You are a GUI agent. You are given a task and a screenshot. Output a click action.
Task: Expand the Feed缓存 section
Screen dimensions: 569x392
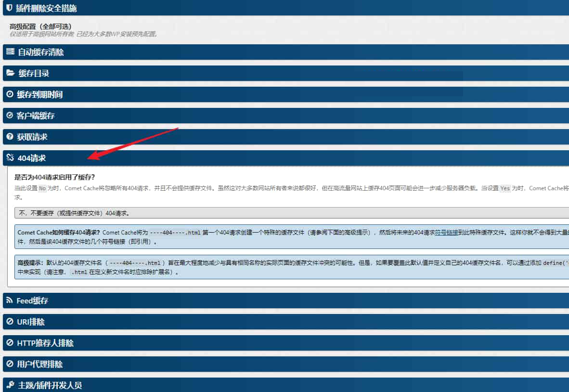(286, 301)
